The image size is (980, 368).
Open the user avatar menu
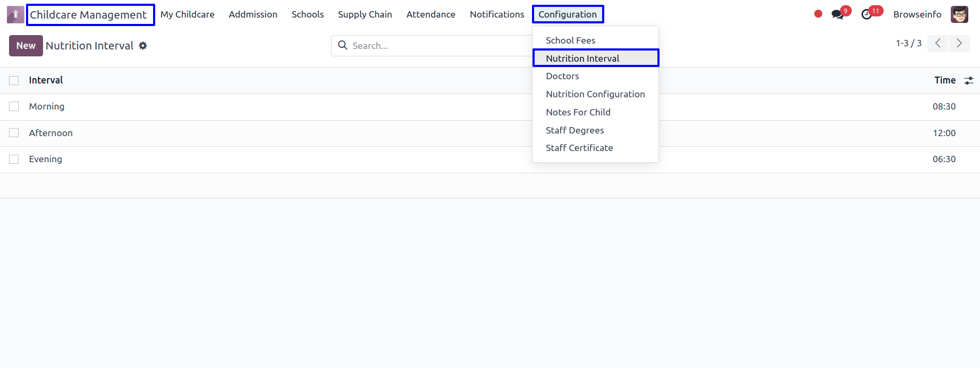click(959, 14)
